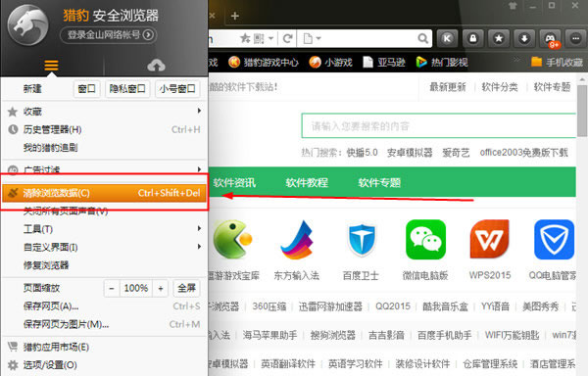
Task: Click the 安卓模拟器 hot search link
Action: click(410, 153)
